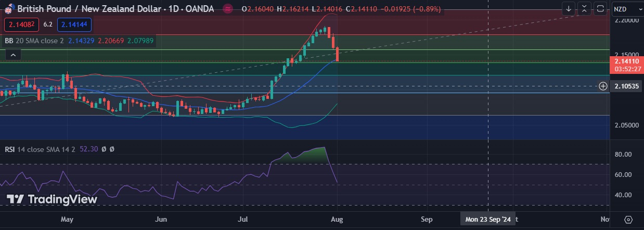Click the down-arrow move pane down button
Screen dimensions: 644x230
[x=569, y=8]
